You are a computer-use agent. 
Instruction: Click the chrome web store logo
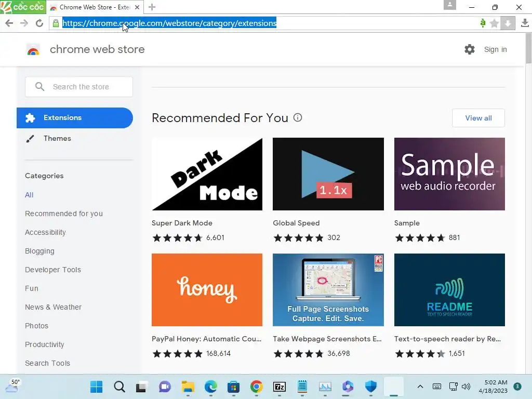pos(33,49)
